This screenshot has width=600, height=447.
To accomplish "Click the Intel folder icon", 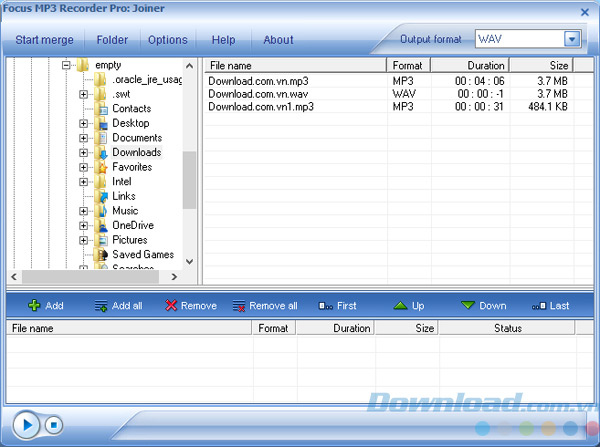I will point(101,181).
